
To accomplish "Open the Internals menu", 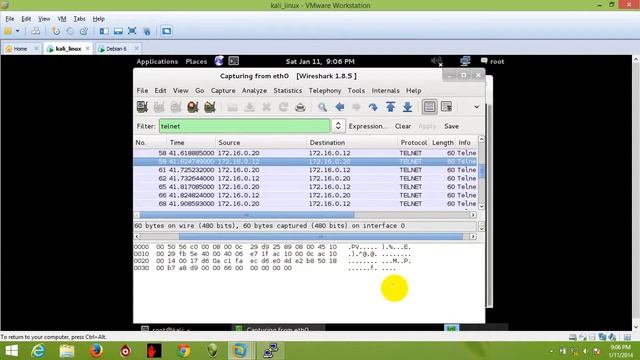I will pos(385,91).
